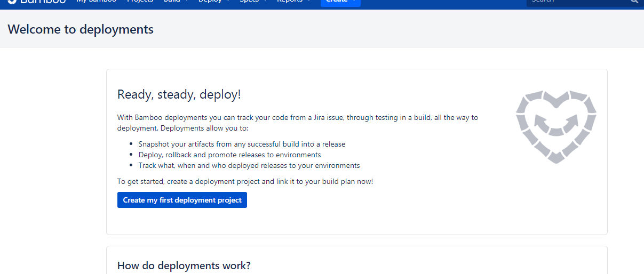Click 'Track what, when and who deployed' bullet

pyautogui.click(x=249, y=165)
